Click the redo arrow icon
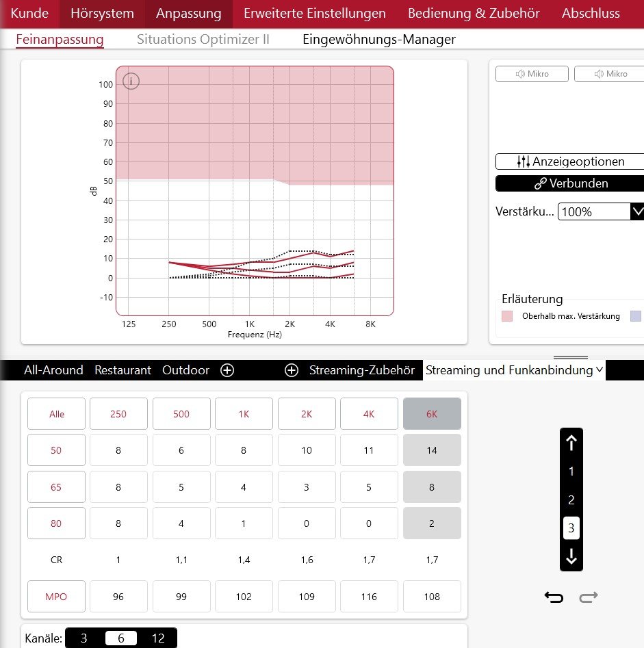Screen dimensions: 644x648 pos(589,597)
